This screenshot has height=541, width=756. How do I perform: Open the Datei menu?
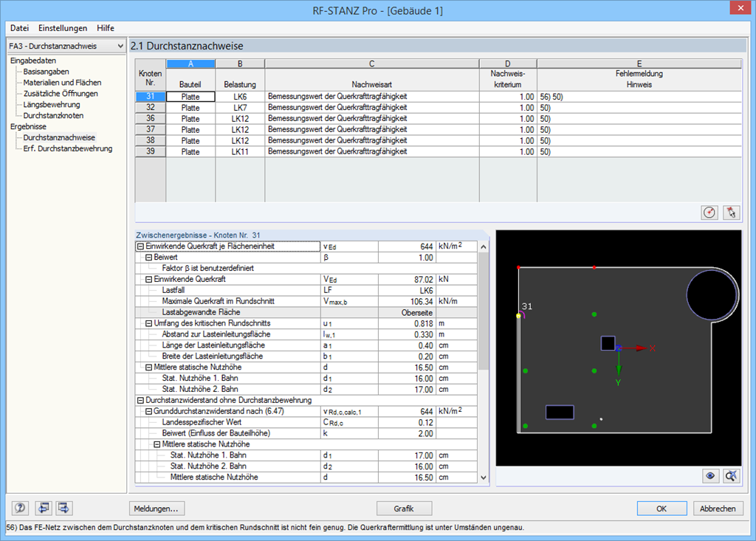pyautogui.click(x=19, y=28)
